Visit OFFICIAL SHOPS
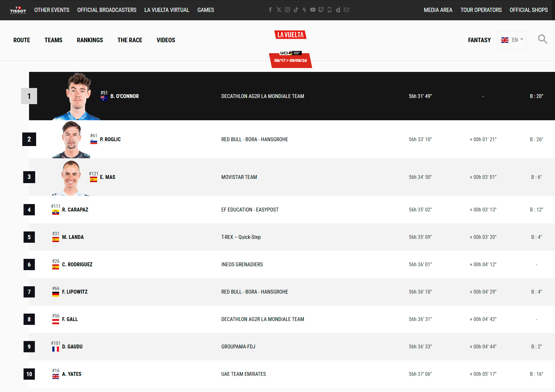555x392 pixels. pyautogui.click(x=529, y=10)
